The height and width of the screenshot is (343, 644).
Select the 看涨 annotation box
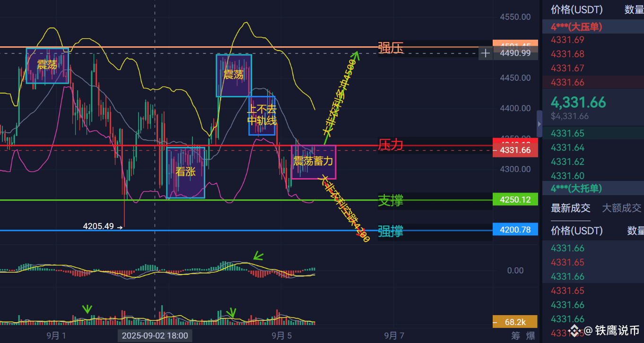point(185,172)
